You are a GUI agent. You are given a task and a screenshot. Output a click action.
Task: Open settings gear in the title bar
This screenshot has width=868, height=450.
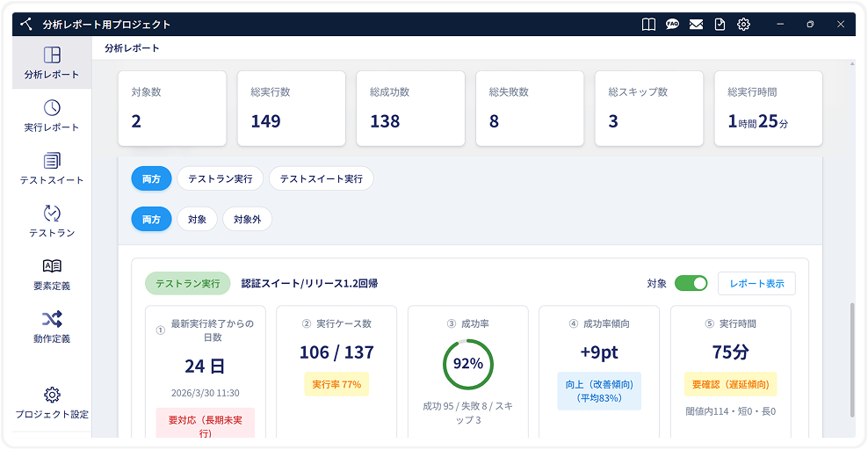pyautogui.click(x=743, y=25)
